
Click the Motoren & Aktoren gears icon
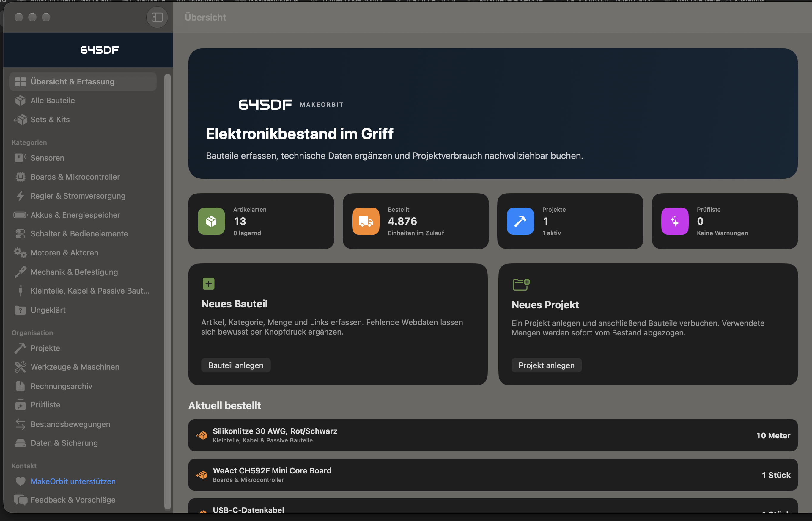(20, 253)
